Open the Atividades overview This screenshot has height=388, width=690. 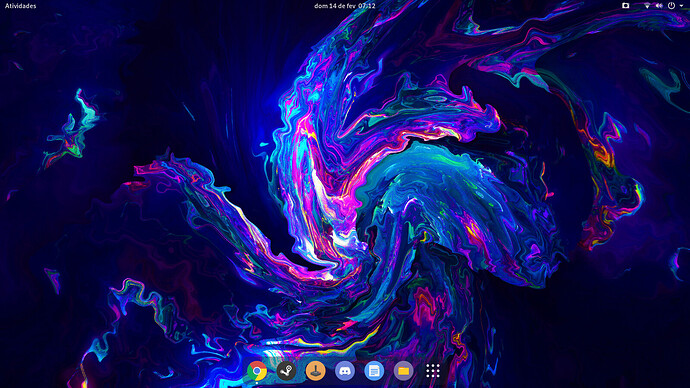[x=21, y=6]
